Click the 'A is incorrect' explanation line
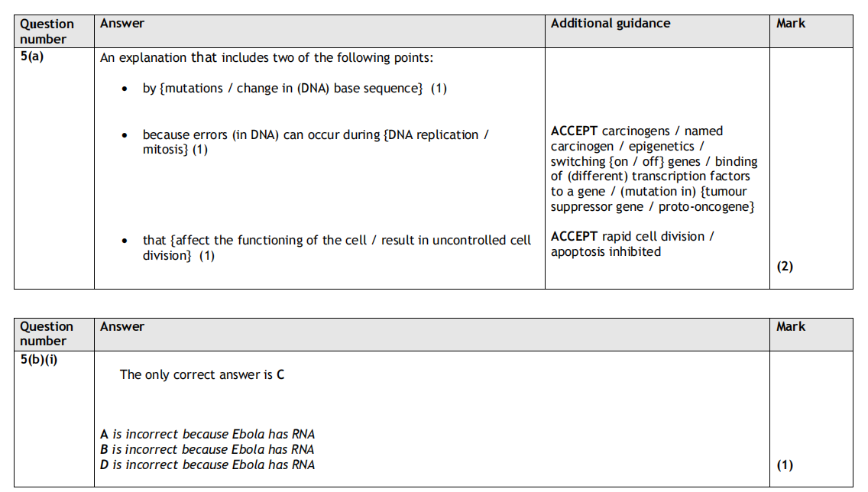Screen dimensions: 868x492 point(207,434)
